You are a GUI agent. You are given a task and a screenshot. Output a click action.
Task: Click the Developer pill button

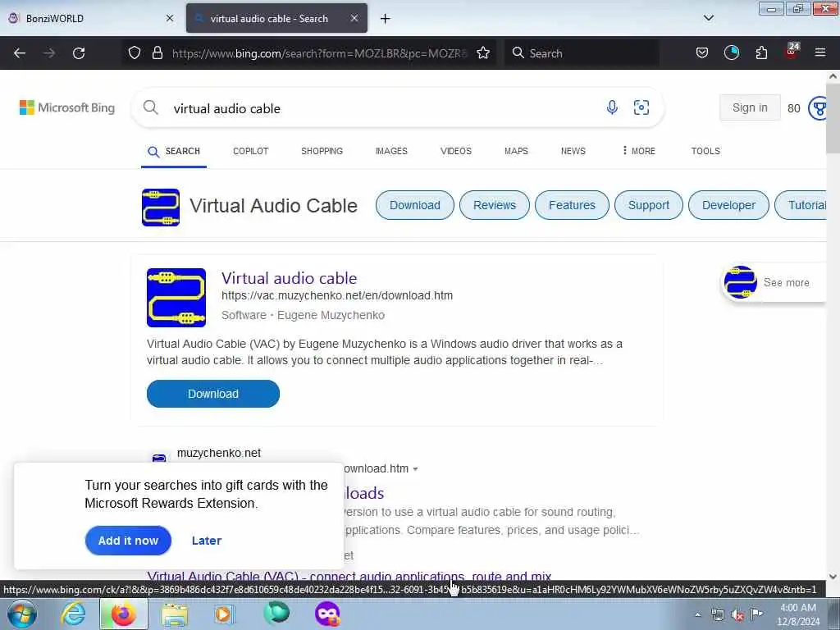(x=728, y=205)
